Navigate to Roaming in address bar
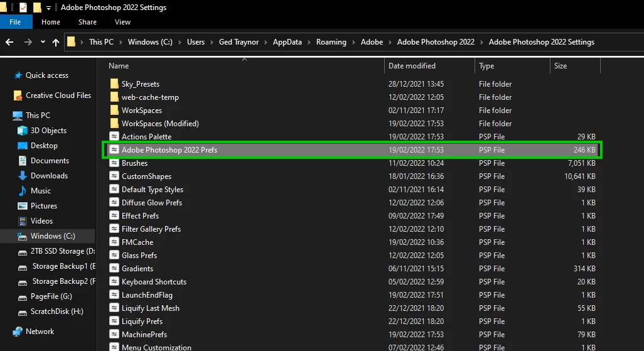Screen dimensions: 644x351 [331, 42]
